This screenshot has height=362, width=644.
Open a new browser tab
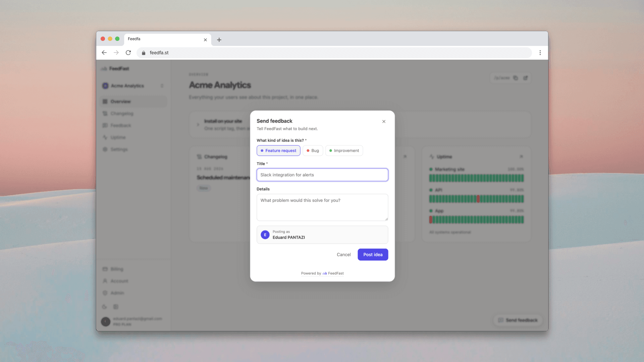coord(219,40)
